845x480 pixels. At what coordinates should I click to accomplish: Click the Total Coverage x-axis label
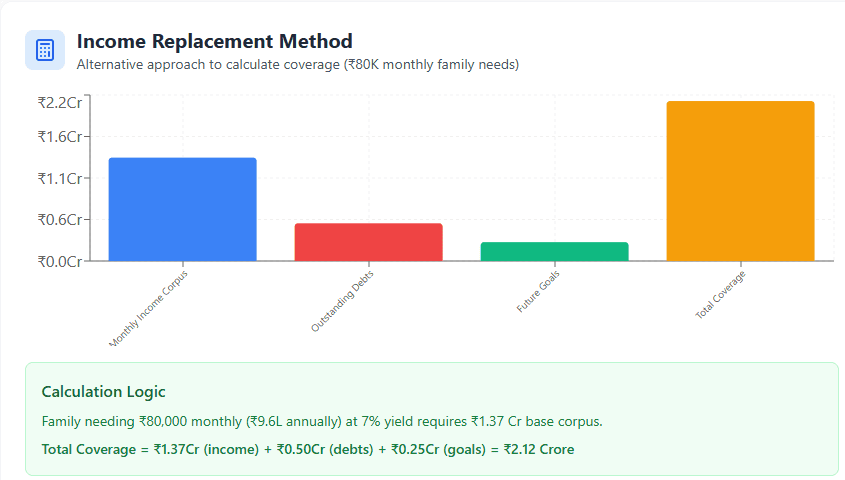coord(720,295)
